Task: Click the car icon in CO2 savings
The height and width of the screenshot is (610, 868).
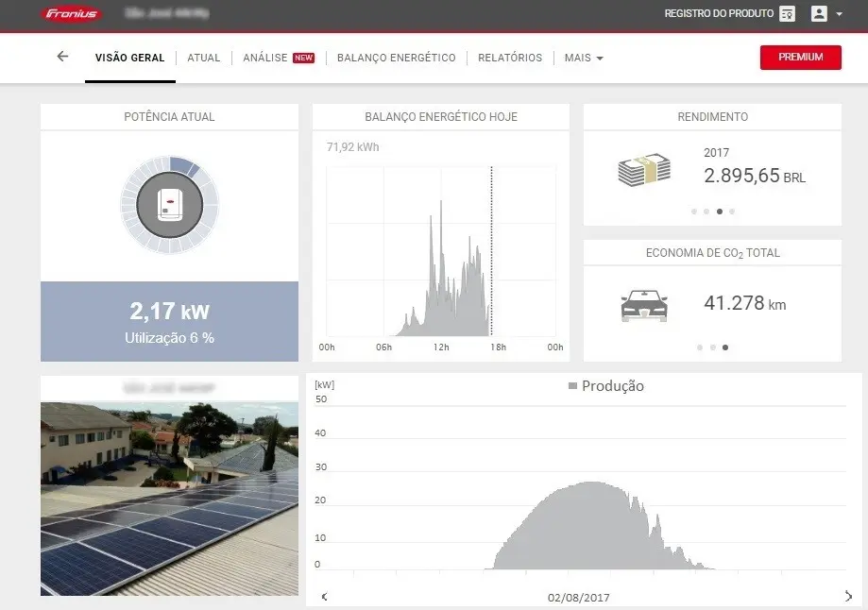Action: (644, 306)
